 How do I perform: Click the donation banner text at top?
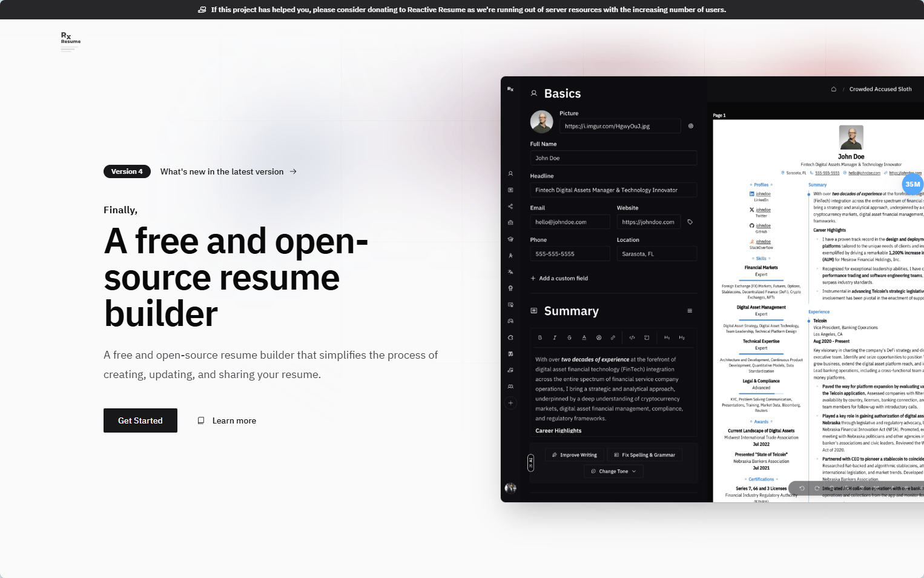pos(468,10)
